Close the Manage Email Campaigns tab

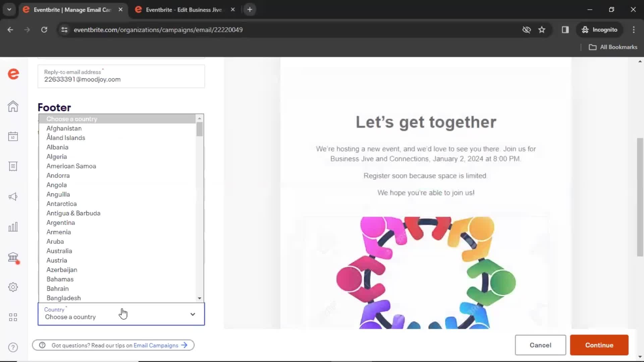point(120,10)
